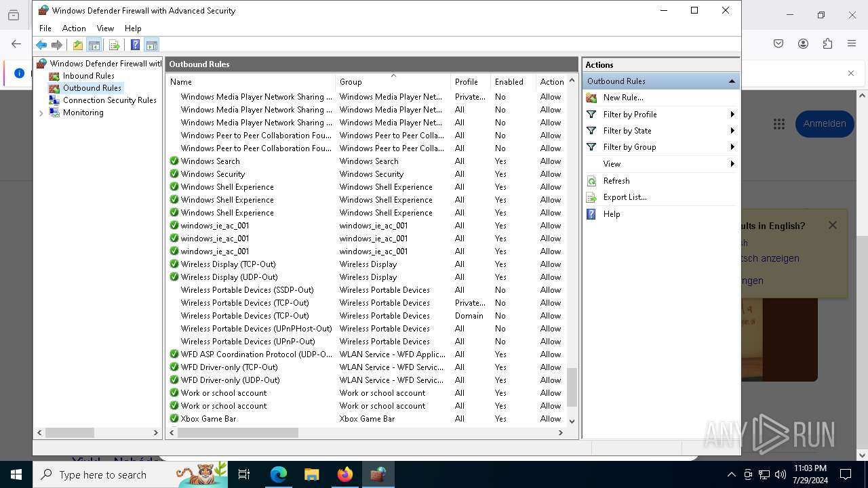Click the Connection Security Rules tree icon
Screen dimensions: 868x488
click(x=54, y=100)
